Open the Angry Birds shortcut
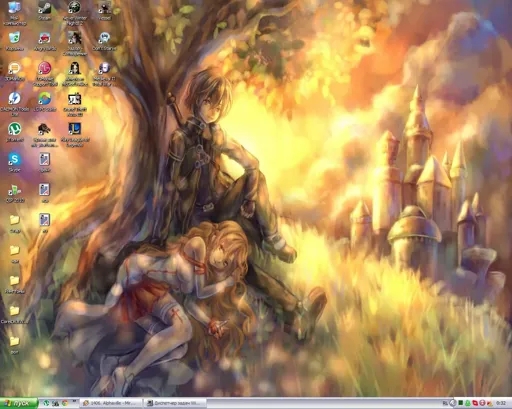The height and width of the screenshot is (409, 512). click(x=44, y=41)
